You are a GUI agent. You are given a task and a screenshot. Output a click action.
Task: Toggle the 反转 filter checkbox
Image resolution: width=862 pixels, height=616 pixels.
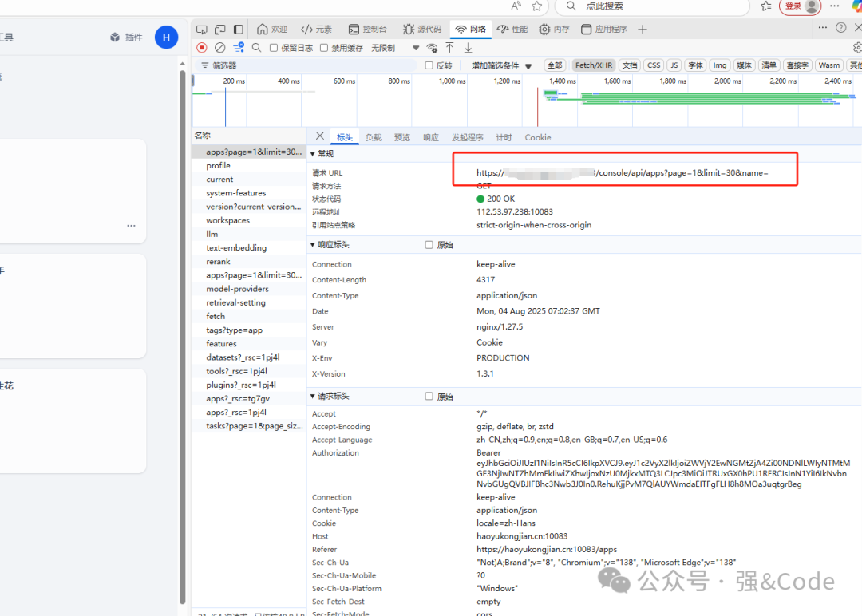click(429, 65)
